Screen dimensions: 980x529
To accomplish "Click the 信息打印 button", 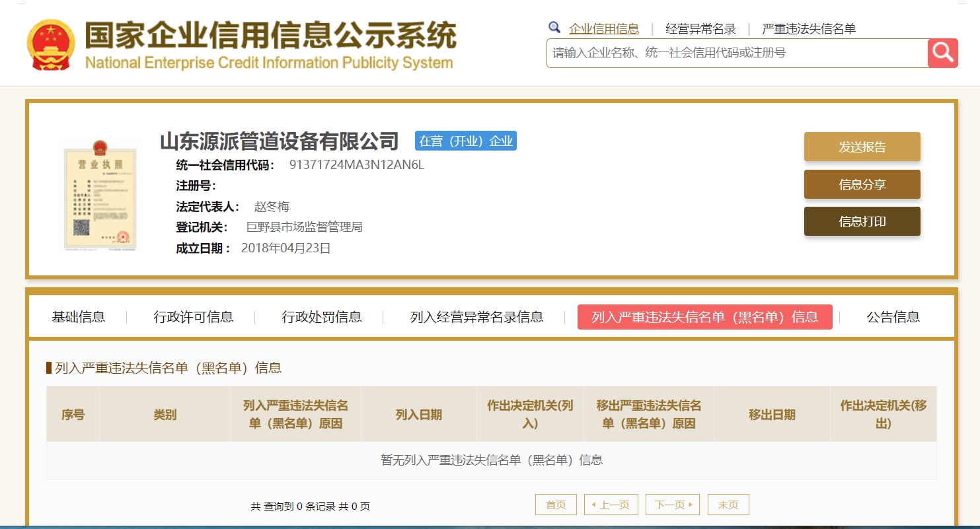I will point(862,221).
